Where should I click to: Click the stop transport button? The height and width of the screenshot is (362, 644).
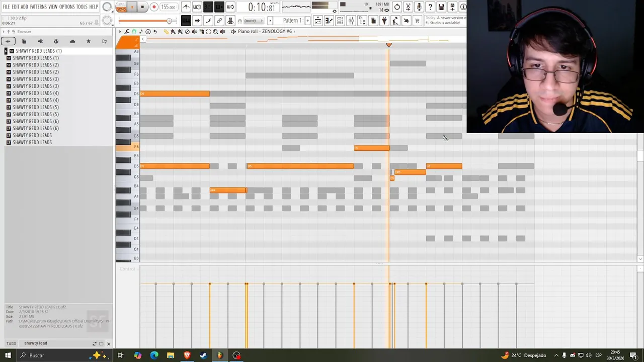pos(142,7)
